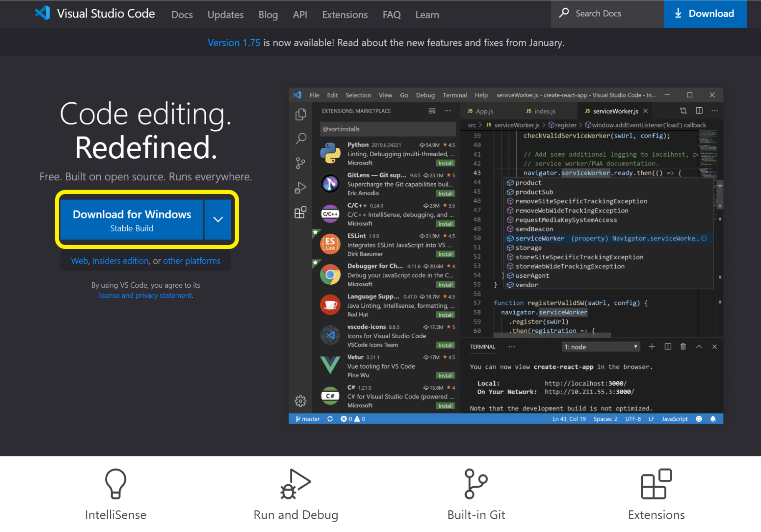Install the C/C++ extension
Image resolution: width=761 pixels, height=532 pixels.
(445, 224)
